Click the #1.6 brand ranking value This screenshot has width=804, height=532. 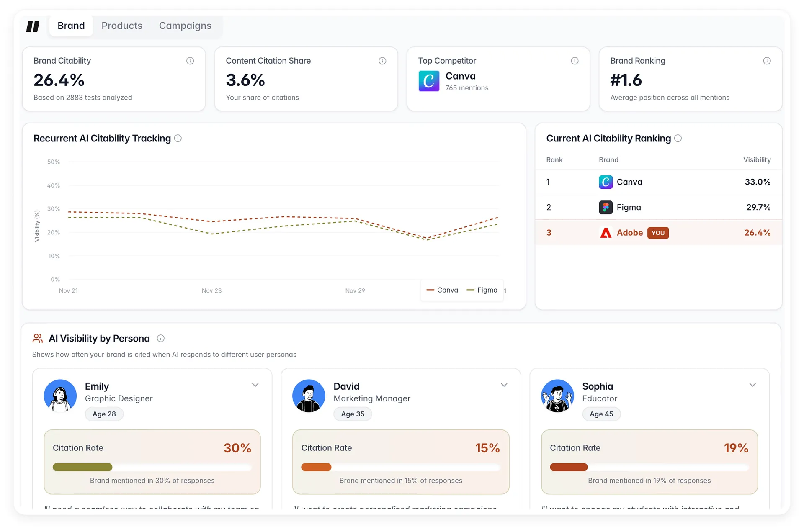tap(626, 80)
